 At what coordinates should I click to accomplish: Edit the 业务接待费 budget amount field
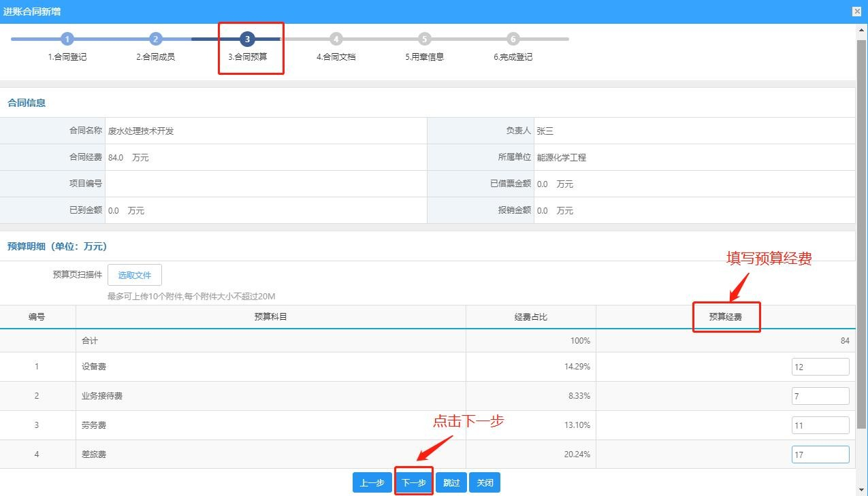820,396
